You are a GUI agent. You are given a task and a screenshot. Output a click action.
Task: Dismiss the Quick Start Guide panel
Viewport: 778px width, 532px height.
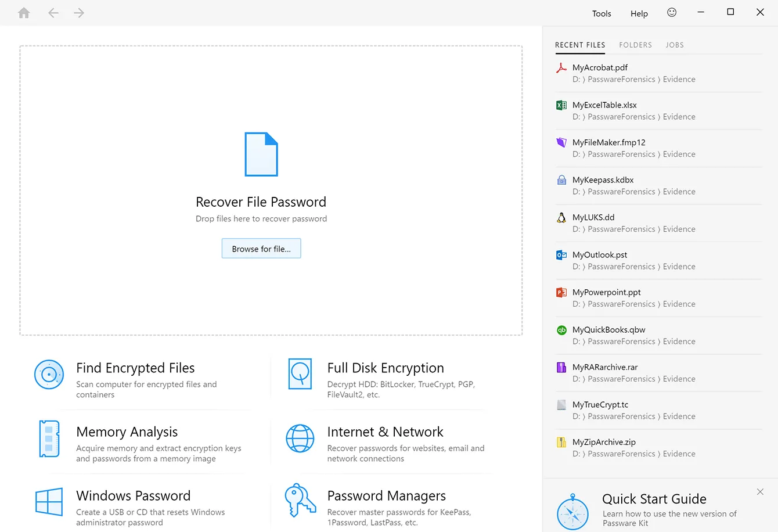pos(760,492)
